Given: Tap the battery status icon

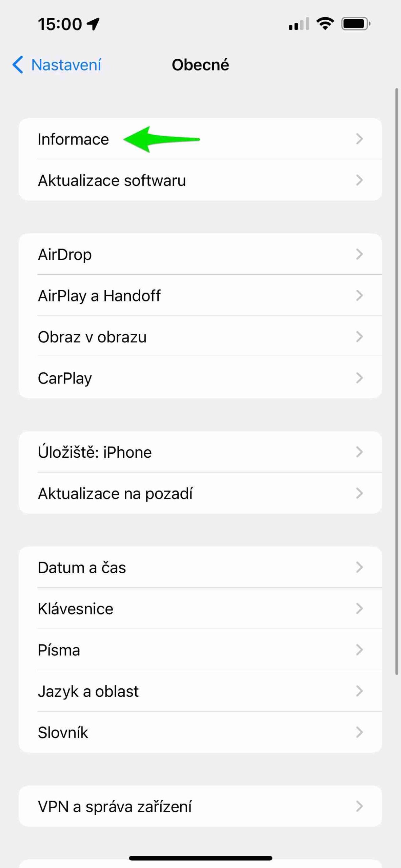Looking at the screenshot, I should pos(356,24).
